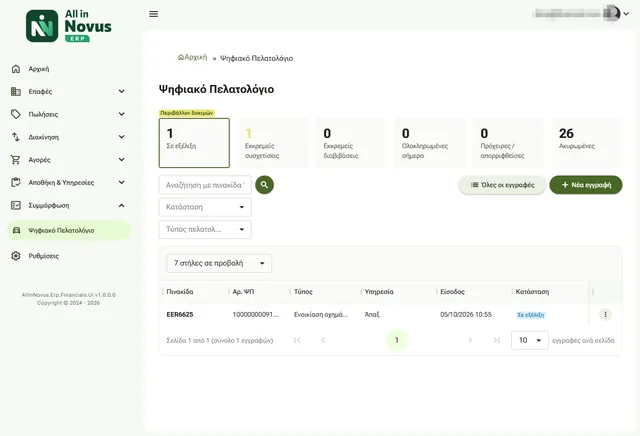Click the Αρχική breadcrumb link

click(x=192, y=58)
